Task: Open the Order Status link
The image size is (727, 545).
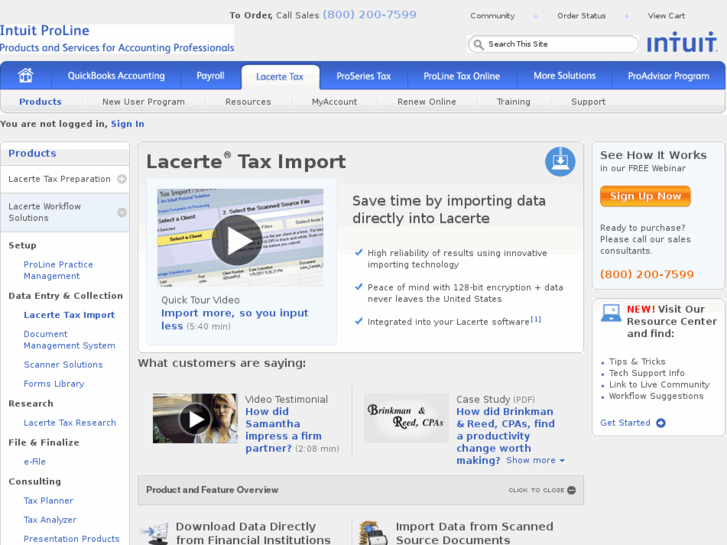Action: coord(581,16)
